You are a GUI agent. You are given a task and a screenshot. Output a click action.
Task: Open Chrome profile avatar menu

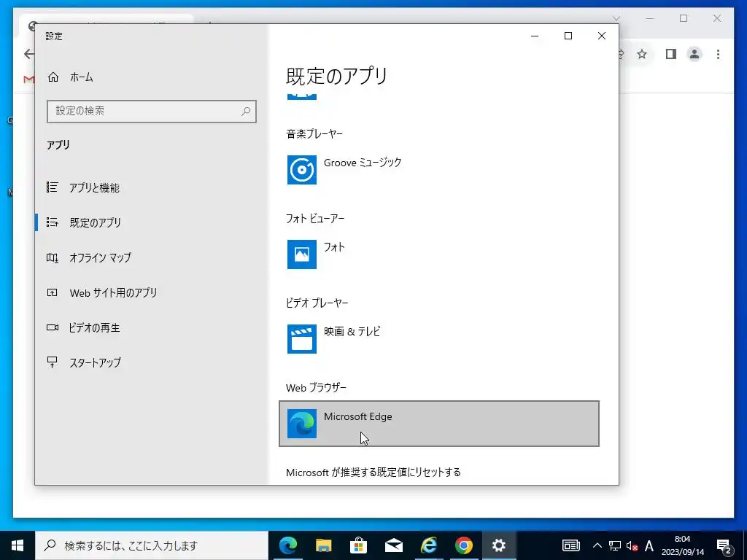tap(694, 54)
